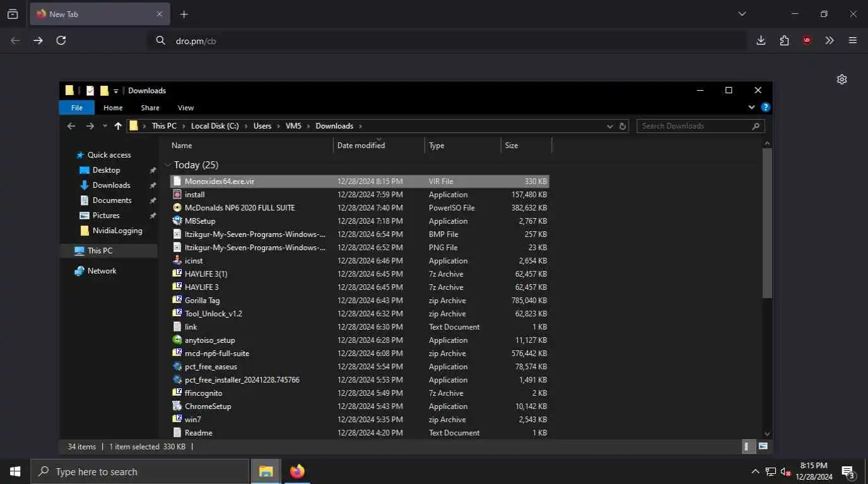Select Local Disk (C:) in the breadcrumb
Viewport: 868px width, 484px height.
click(214, 126)
